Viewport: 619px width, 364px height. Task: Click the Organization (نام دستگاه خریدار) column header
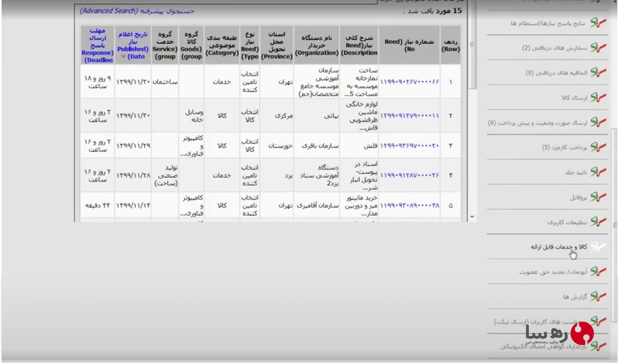pos(317,45)
